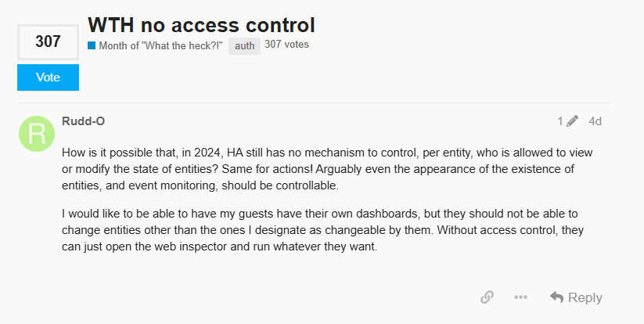Open the Rudd-O username profile link

(x=84, y=121)
